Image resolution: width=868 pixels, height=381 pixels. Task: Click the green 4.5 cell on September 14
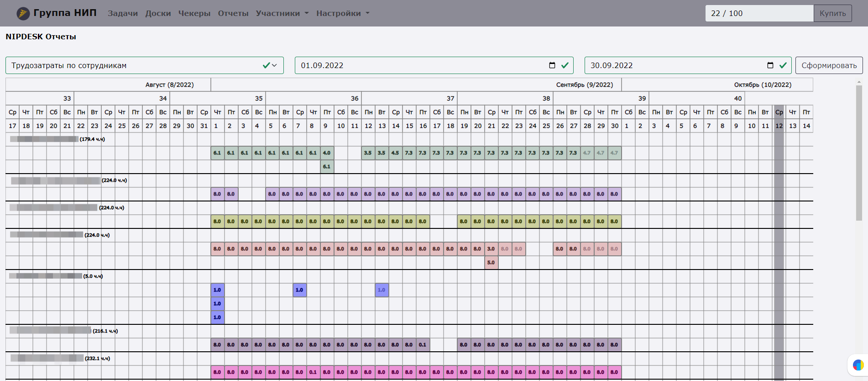click(395, 153)
